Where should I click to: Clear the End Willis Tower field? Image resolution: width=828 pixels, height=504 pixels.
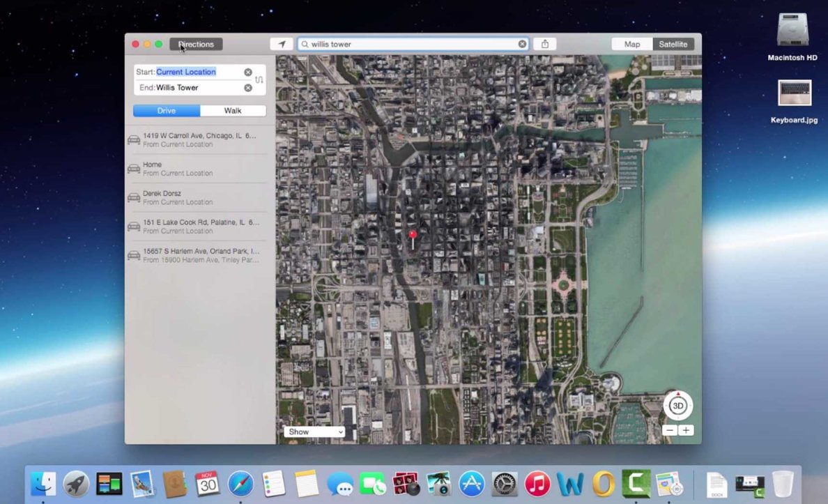pos(248,88)
